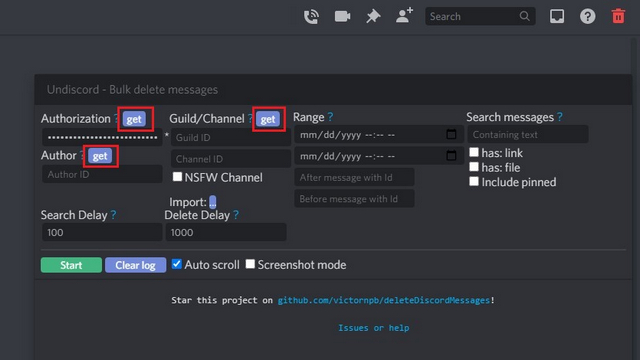Click the Clear log button

[x=136, y=265]
